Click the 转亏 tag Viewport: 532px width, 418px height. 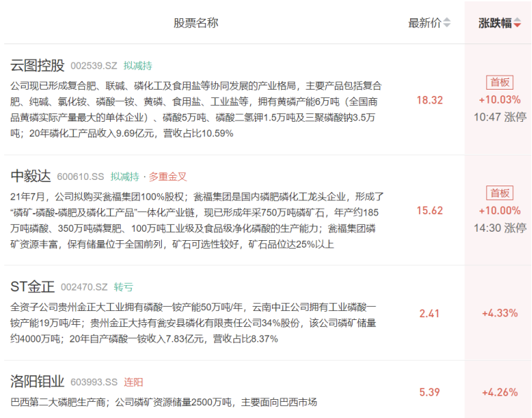coord(123,287)
